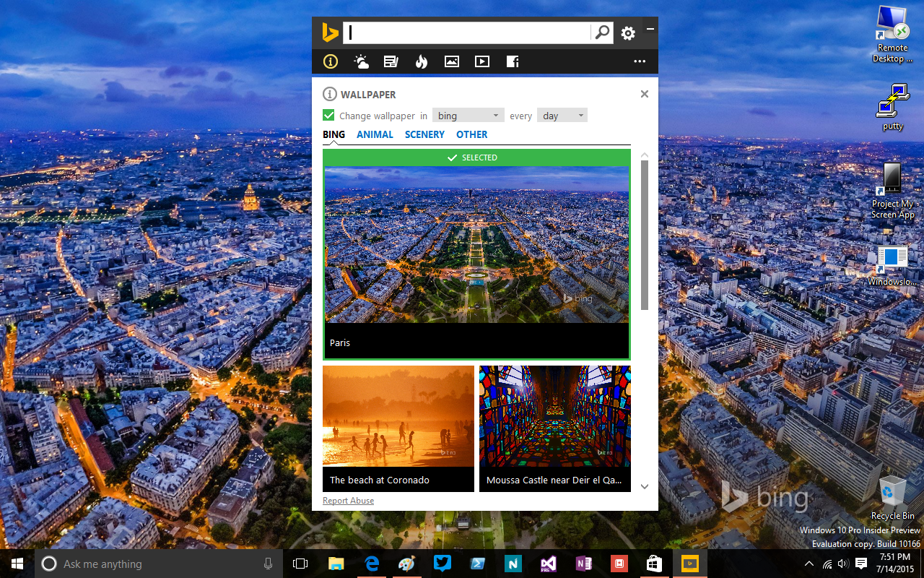Open the teal N app on taskbar
Viewport: 924px width, 578px height.
[x=513, y=564]
